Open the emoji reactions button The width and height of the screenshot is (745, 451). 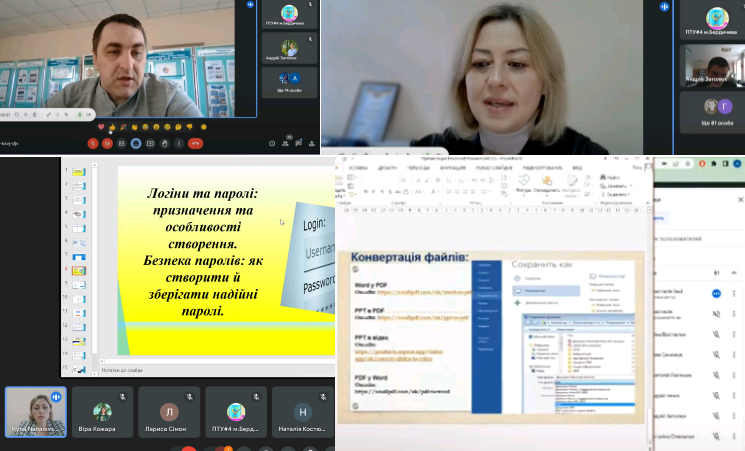tap(136, 143)
